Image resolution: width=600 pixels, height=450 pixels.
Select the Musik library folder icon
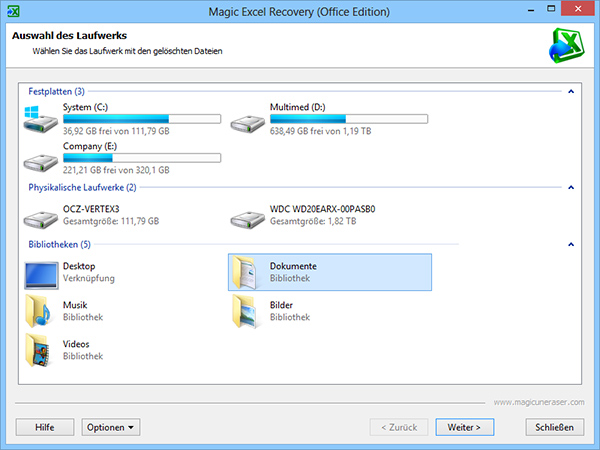point(38,311)
